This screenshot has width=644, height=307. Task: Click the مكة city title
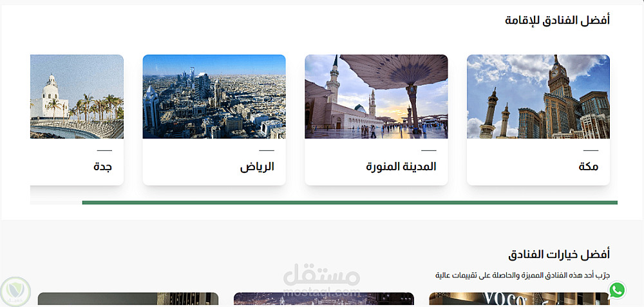pos(589,166)
